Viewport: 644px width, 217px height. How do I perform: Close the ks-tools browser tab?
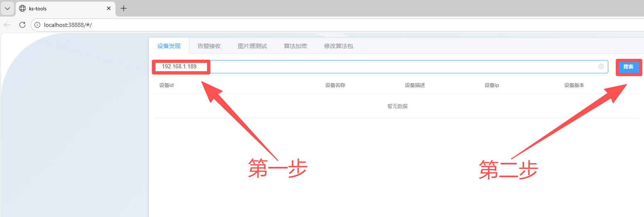(x=109, y=8)
